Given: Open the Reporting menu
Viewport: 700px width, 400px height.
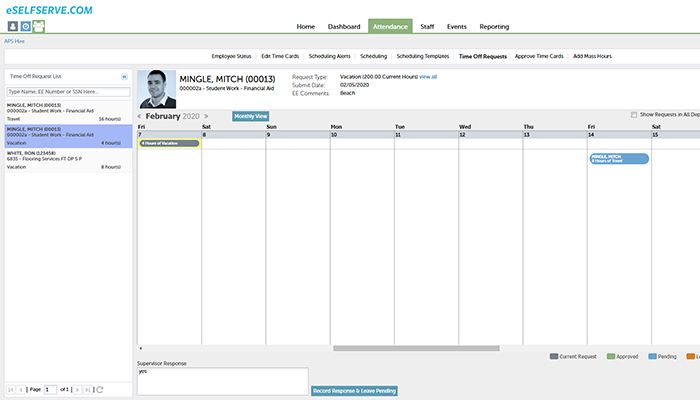Looking at the screenshot, I should 493,26.
